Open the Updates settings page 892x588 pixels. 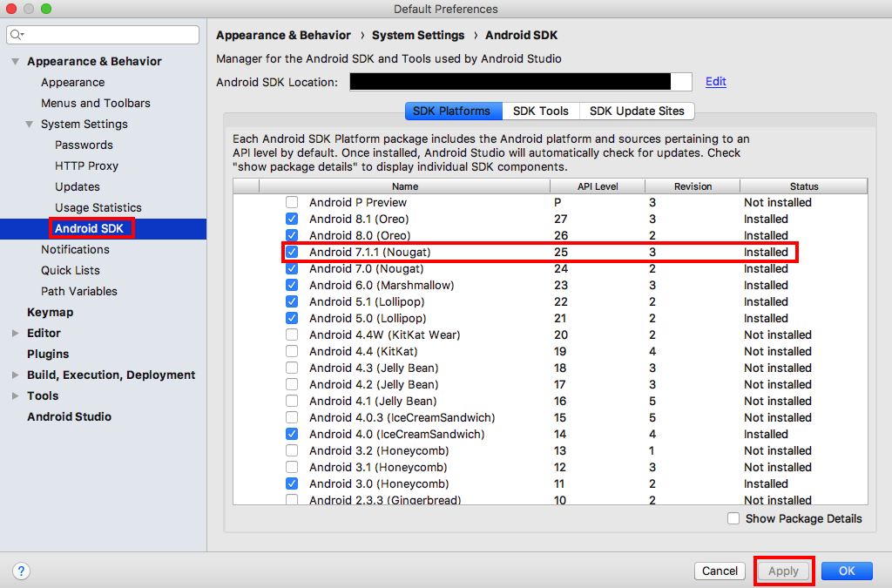[78, 186]
